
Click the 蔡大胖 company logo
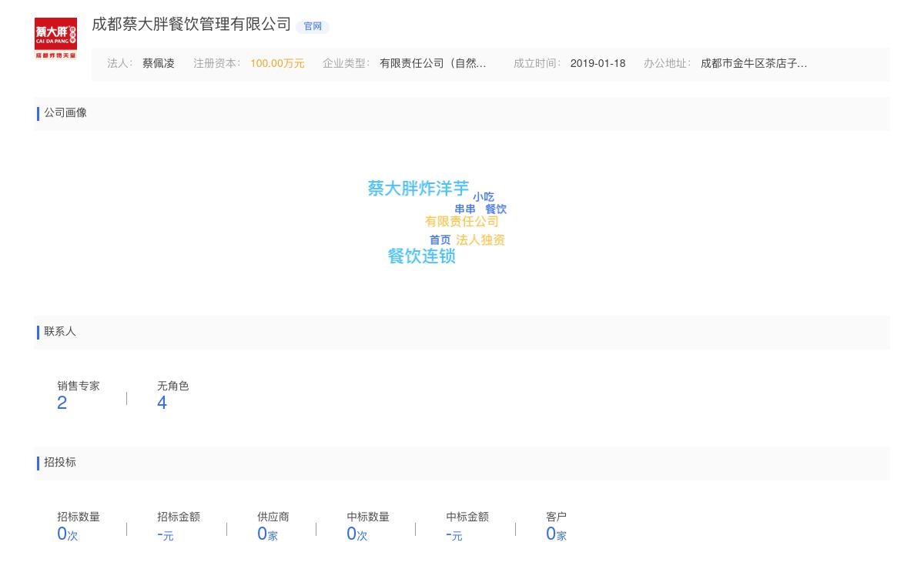pos(55,38)
